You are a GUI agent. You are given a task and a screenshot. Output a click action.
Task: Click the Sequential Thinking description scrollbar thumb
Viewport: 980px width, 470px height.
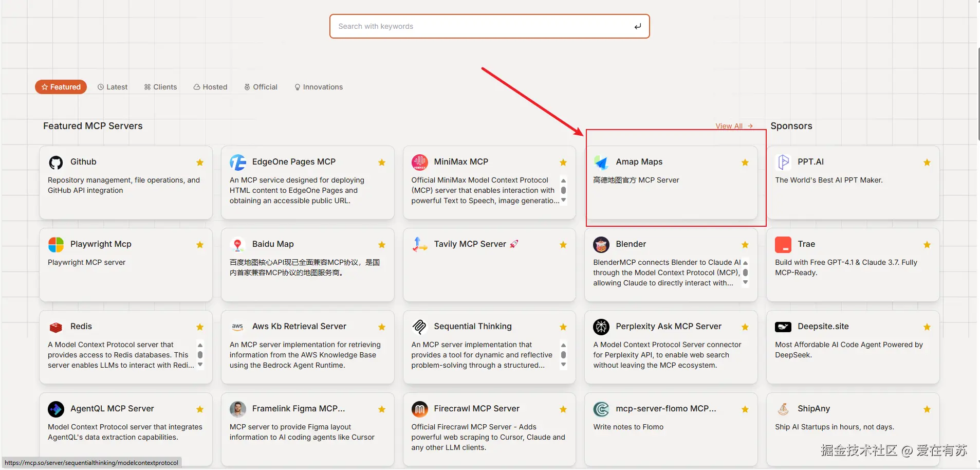[564, 355]
